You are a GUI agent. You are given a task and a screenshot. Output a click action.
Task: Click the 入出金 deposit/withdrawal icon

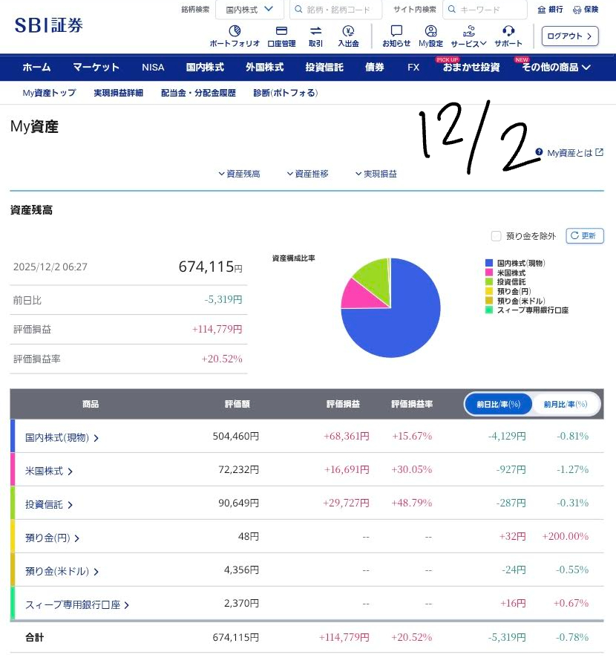[x=348, y=32]
